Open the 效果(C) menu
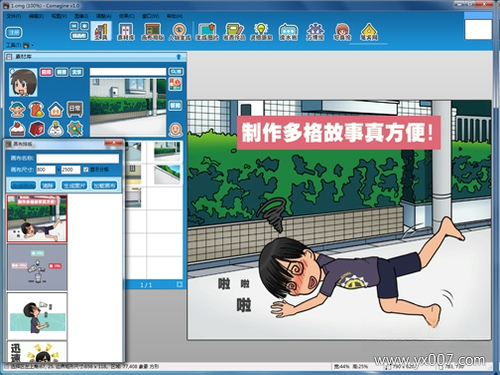Image resolution: width=500 pixels, height=375 pixels. (x=127, y=16)
